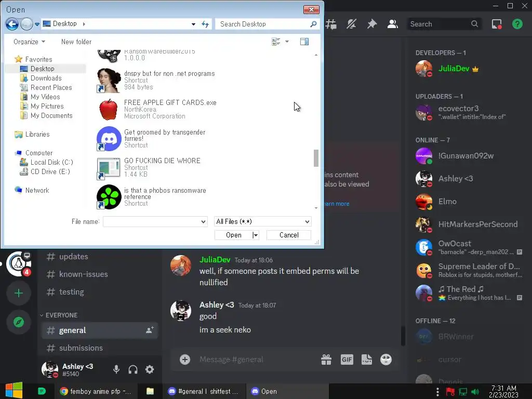Expand view options dropdown arrow
Image resolution: width=532 pixels, height=399 pixels.
[x=287, y=42]
